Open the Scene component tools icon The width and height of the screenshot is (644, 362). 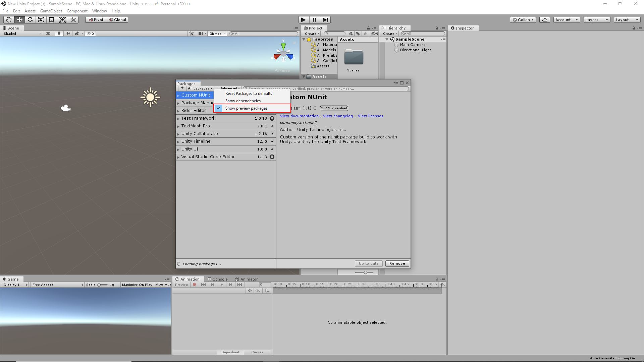(x=192, y=34)
